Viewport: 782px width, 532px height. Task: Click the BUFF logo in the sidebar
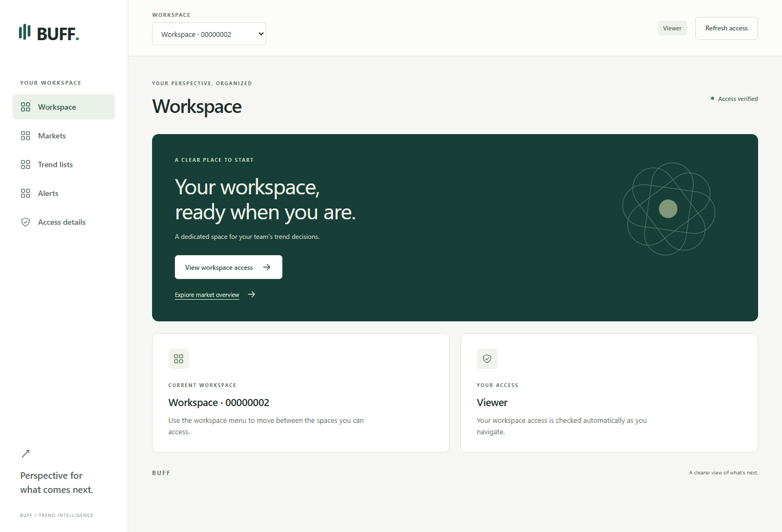[x=49, y=33]
